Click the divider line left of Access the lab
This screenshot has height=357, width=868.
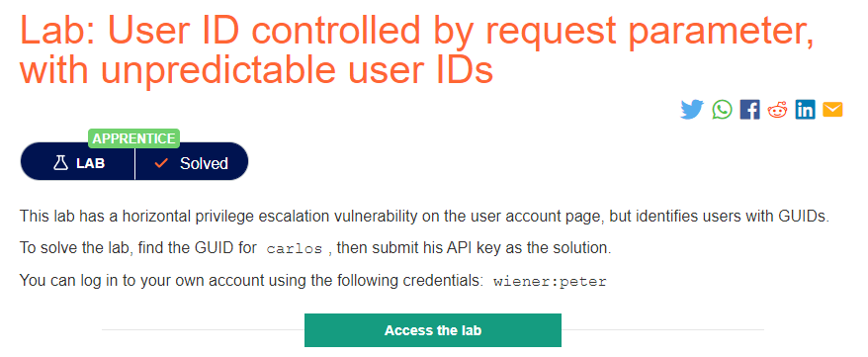204,330
